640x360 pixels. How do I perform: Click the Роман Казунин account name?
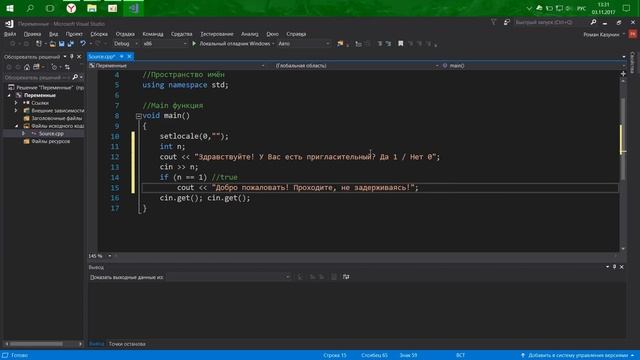click(x=601, y=34)
